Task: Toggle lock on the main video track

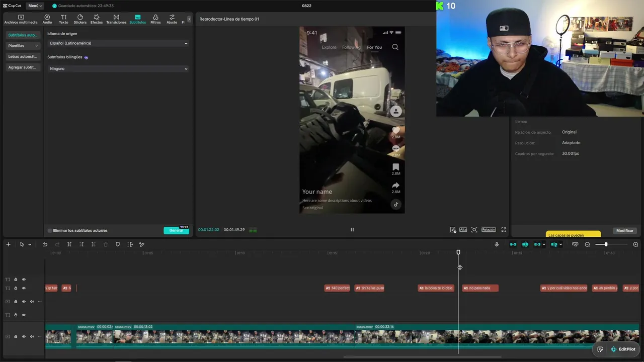Action: click(x=16, y=336)
